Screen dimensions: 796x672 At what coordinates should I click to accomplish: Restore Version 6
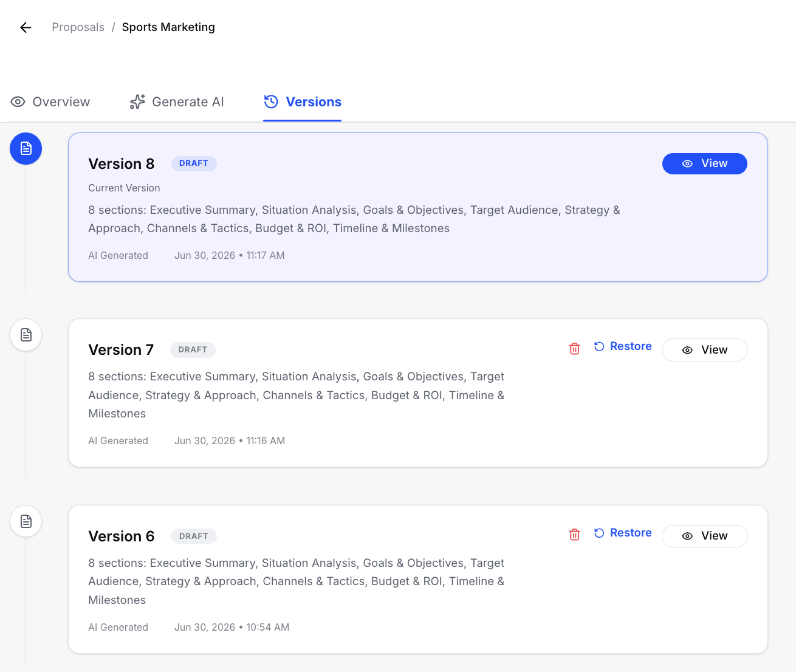623,533
